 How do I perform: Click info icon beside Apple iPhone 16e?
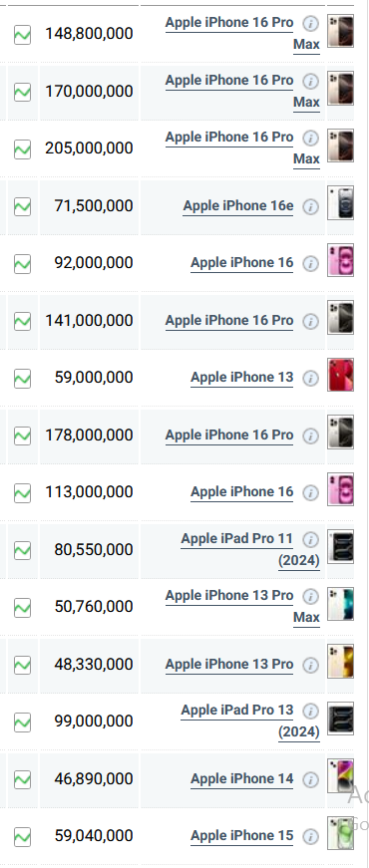tap(311, 206)
